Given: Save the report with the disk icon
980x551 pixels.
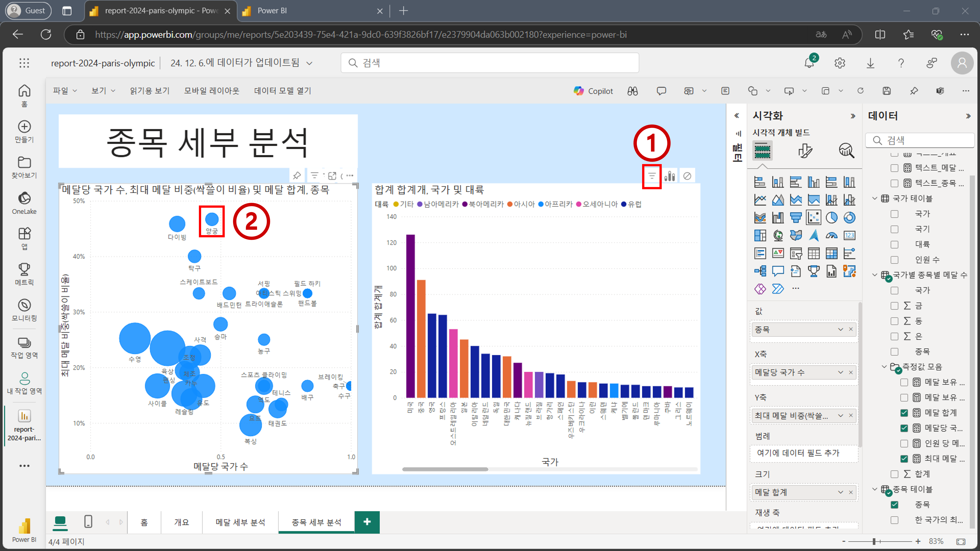Looking at the screenshot, I should click(886, 91).
